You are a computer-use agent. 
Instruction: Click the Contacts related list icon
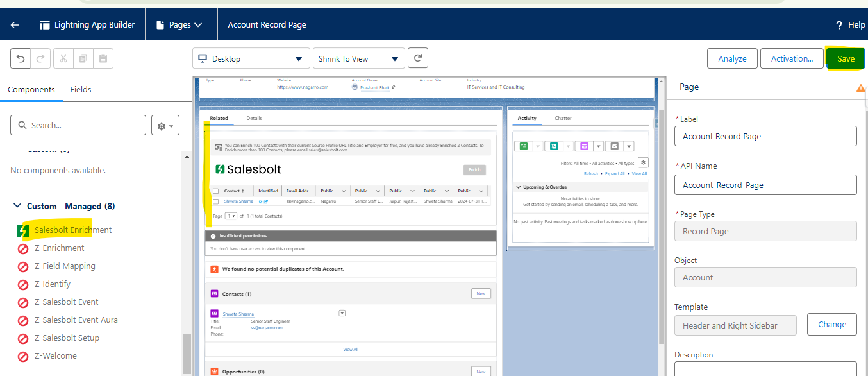pos(215,293)
